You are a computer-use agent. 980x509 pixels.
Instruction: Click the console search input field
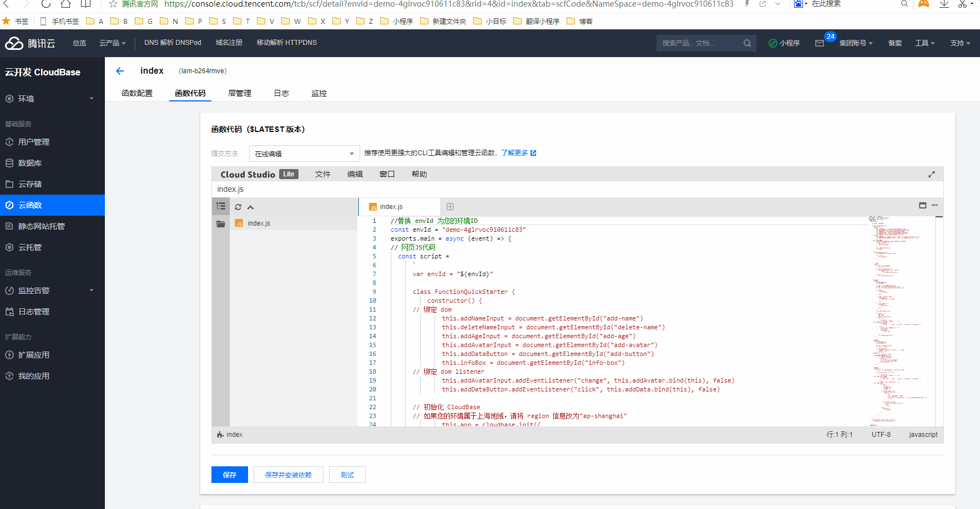[x=700, y=43]
